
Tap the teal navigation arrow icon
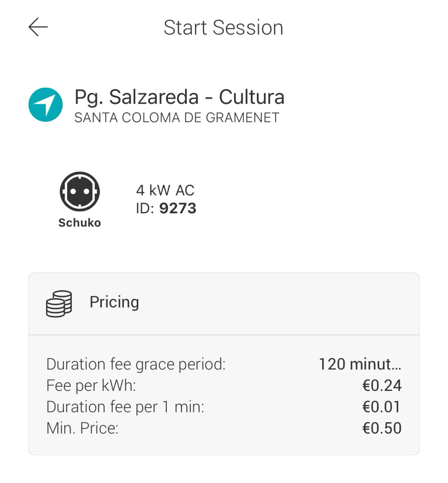pyautogui.click(x=46, y=105)
